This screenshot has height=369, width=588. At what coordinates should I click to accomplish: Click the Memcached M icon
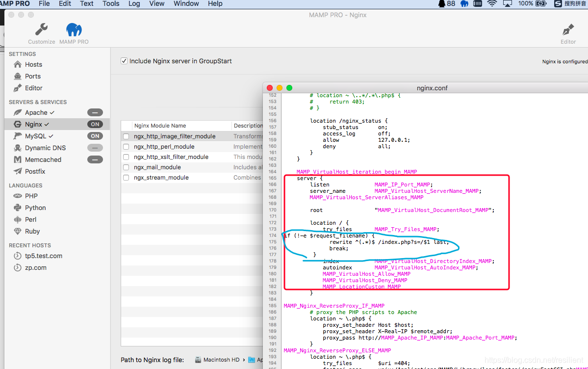click(18, 159)
